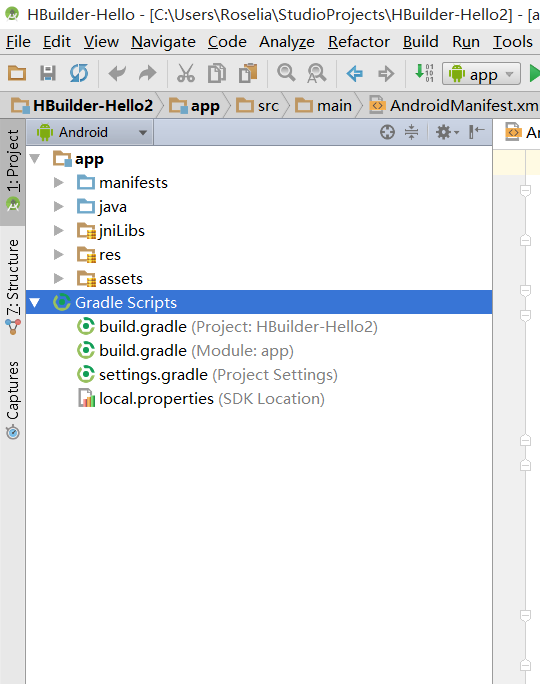This screenshot has height=684, width=540.
Task: Click the Copy icon in toolbar
Action: pyautogui.click(x=217, y=73)
